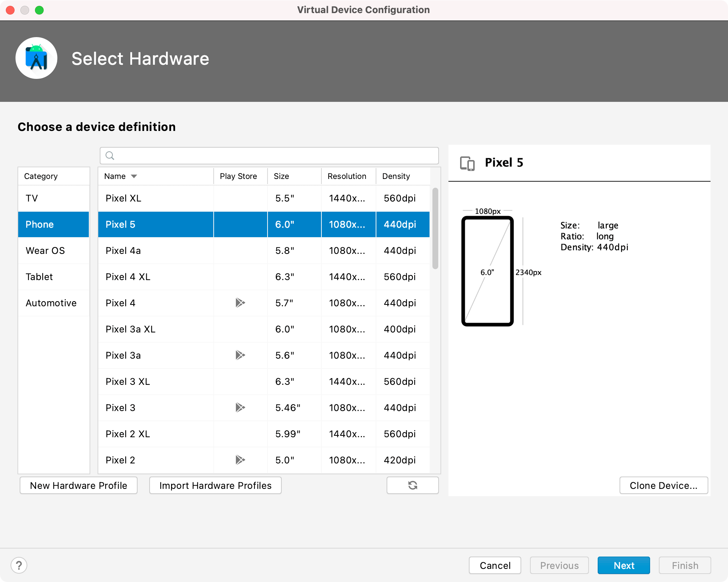This screenshot has width=728, height=582.
Task: Click the Android Studio logo in the header
Action: tap(36, 57)
